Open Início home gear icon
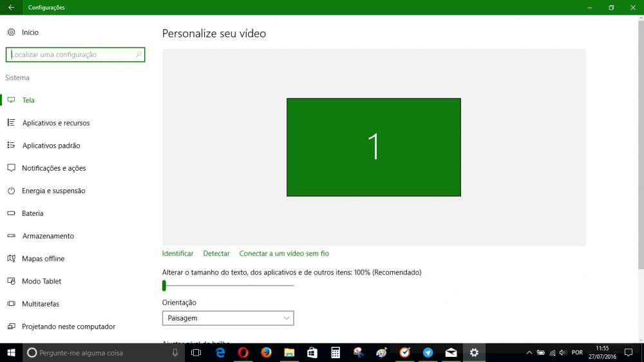644x362 pixels. tap(11, 32)
